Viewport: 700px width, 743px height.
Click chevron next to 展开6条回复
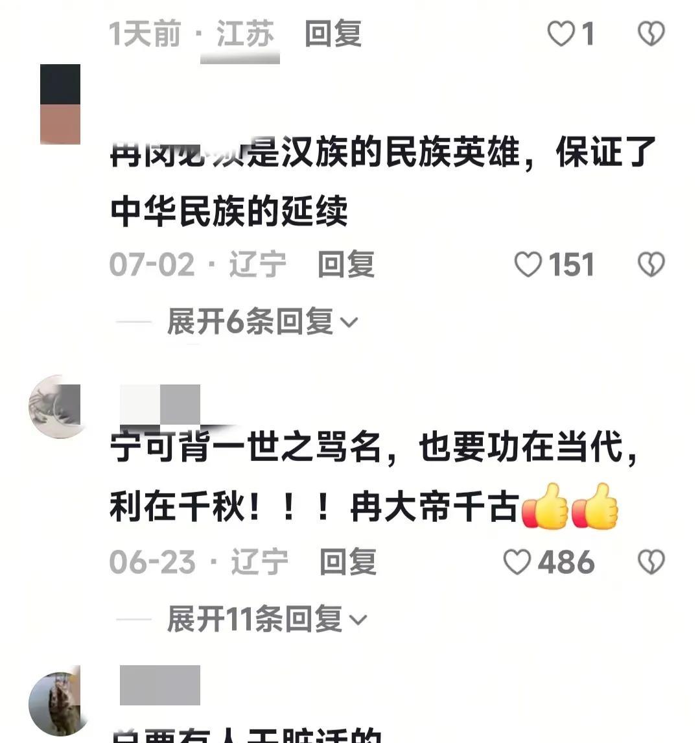[x=349, y=323]
